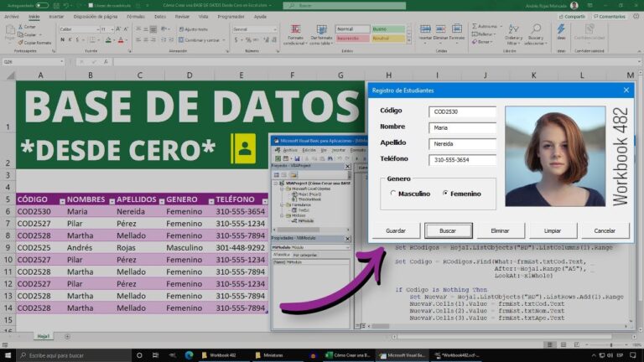Switch to the Vista tab
This screenshot has width=644, height=362.
click(203, 17)
